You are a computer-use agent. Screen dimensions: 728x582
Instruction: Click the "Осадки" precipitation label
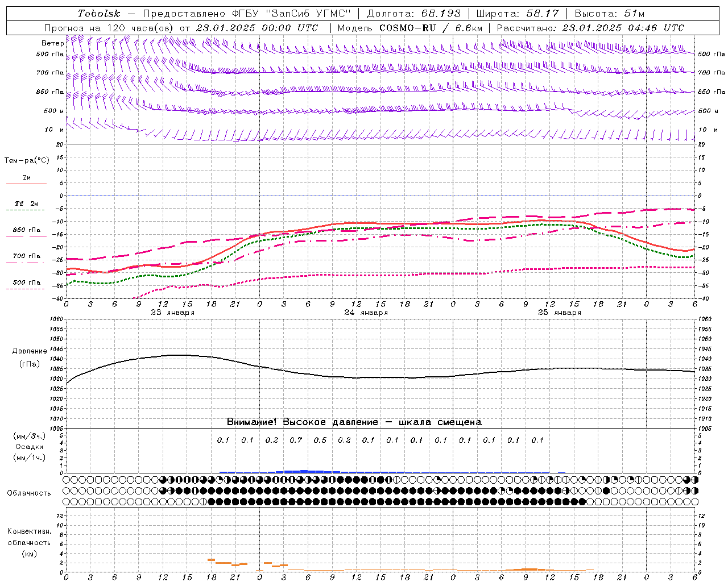pos(30,447)
